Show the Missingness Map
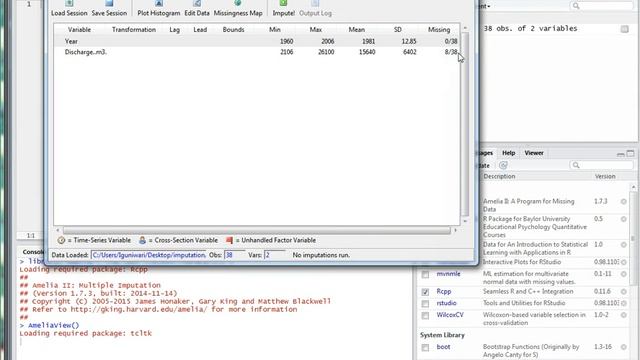The width and height of the screenshot is (640, 360). point(238,8)
